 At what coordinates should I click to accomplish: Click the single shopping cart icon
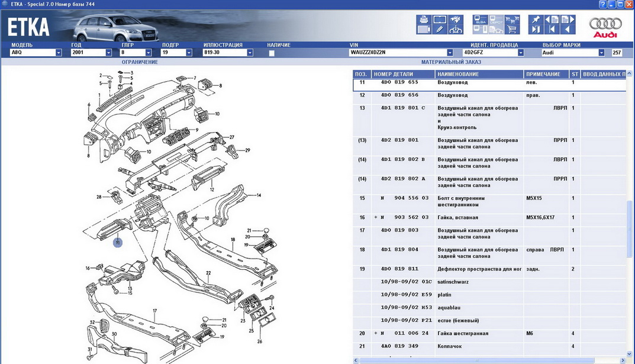[x=512, y=29]
